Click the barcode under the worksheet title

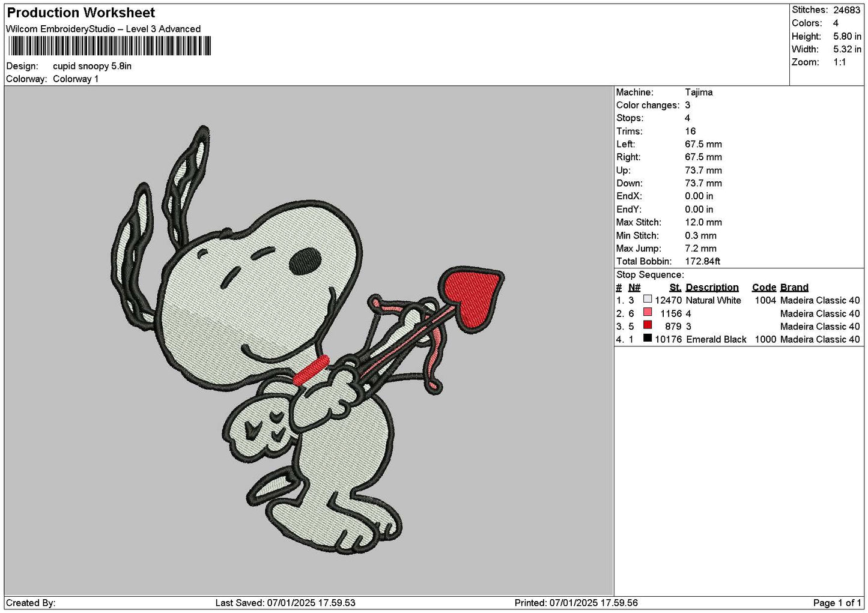[110, 46]
